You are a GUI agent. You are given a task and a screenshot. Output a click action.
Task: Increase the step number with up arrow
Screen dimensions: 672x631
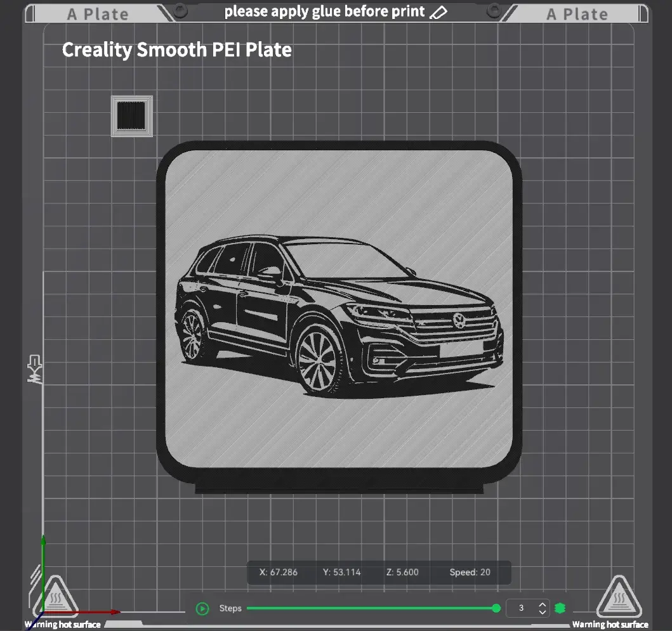(x=542, y=604)
